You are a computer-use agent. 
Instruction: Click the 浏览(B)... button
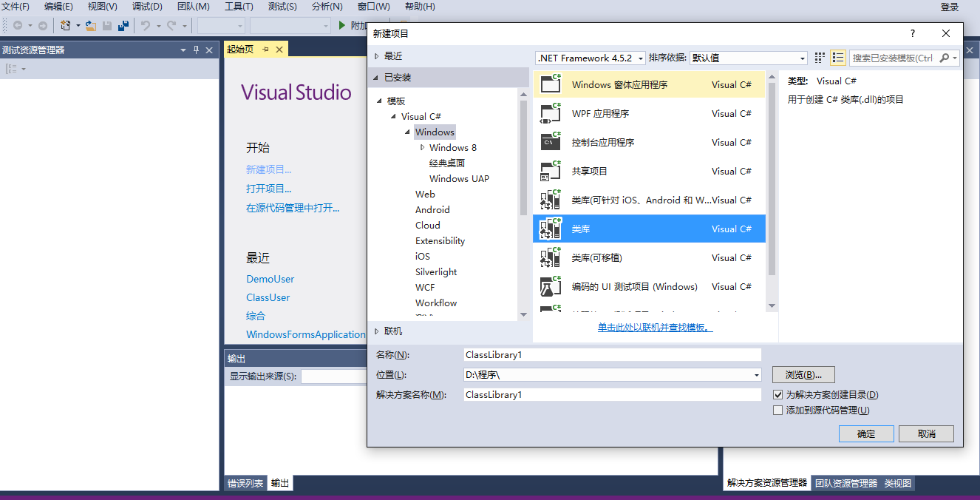point(803,374)
